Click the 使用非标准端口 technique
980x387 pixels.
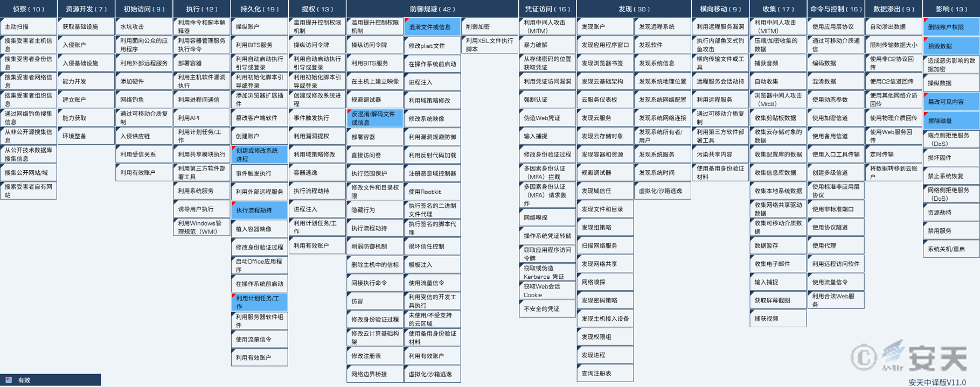click(836, 209)
